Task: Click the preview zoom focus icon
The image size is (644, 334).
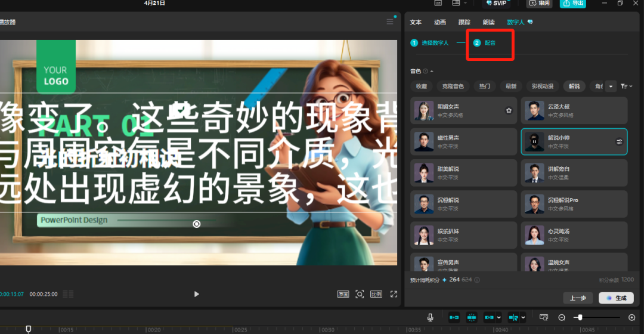Action: (x=360, y=294)
